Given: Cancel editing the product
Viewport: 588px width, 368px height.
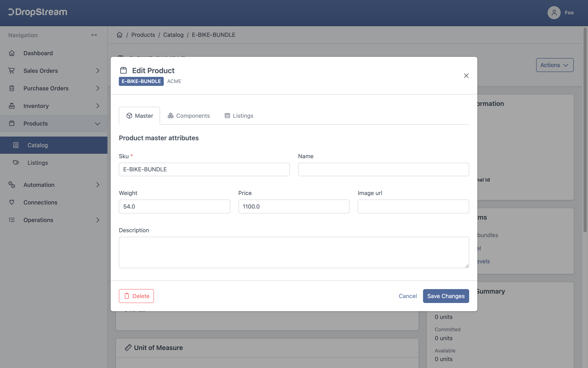Looking at the screenshot, I should tap(408, 296).
